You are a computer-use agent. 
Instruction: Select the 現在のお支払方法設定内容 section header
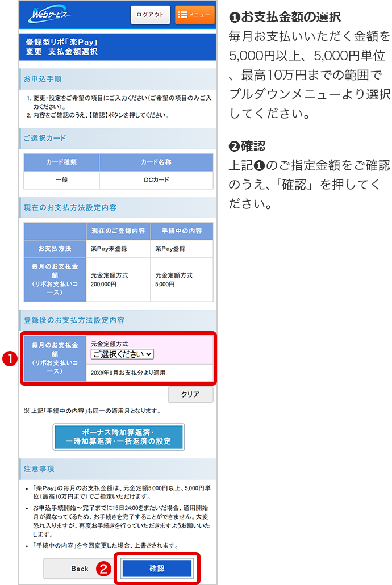[x=118, y=207]
